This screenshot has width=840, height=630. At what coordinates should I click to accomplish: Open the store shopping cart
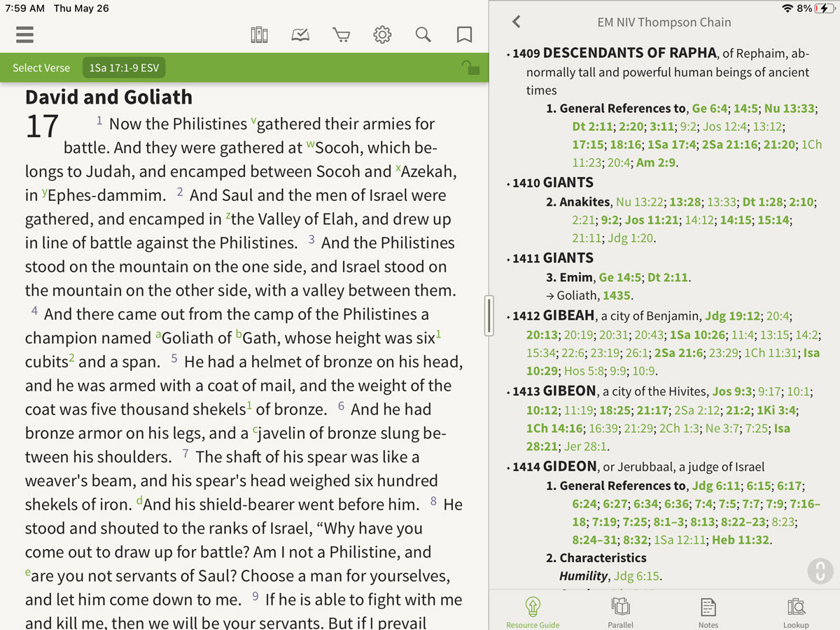pyautogui.click(x=341, y=34)
